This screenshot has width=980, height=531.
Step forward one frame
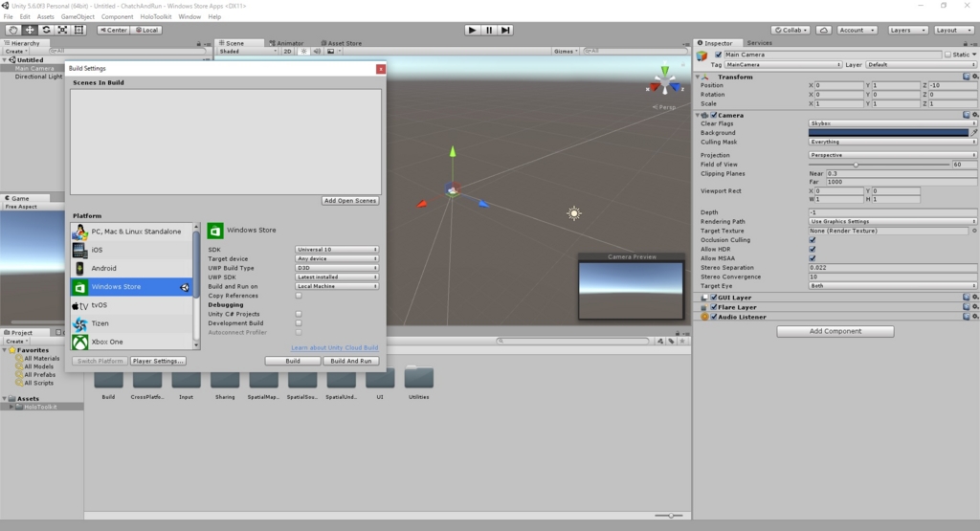(x=505, y=30)
